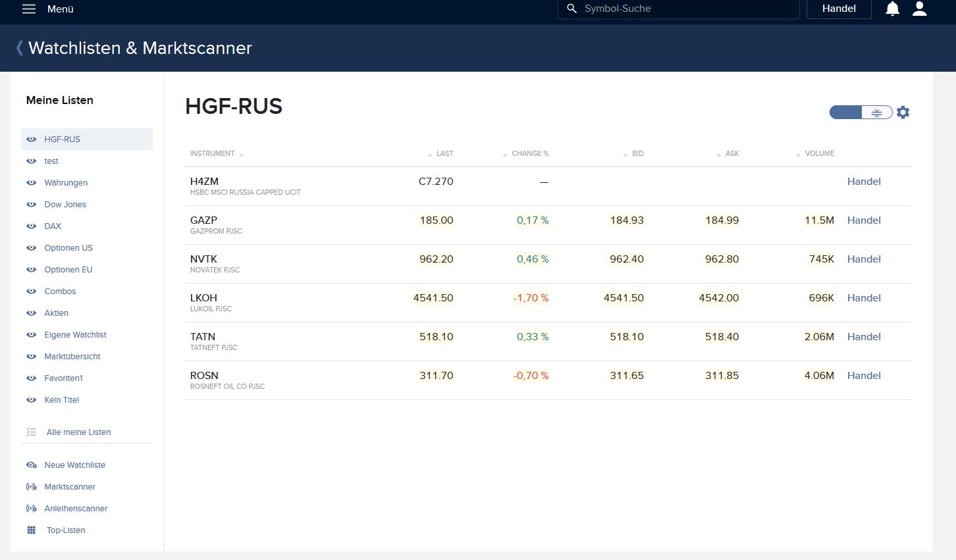Switch view using the right toggle segment
956x560 pixels.
pos(877,113)
